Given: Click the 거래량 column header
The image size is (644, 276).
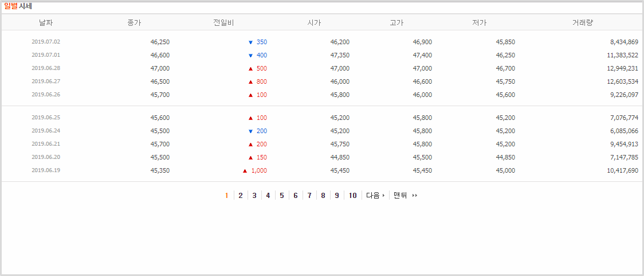Looking at the screenshot, I should tap(582, 23).
